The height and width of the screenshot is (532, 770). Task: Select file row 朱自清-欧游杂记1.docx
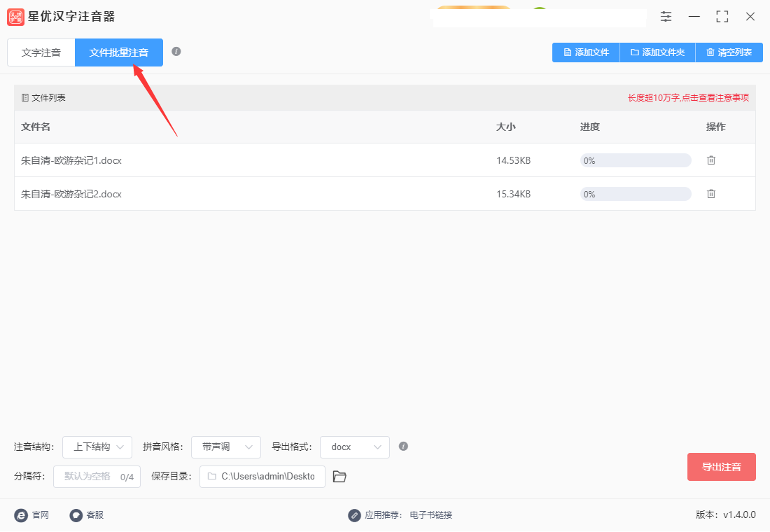point(385,160)
